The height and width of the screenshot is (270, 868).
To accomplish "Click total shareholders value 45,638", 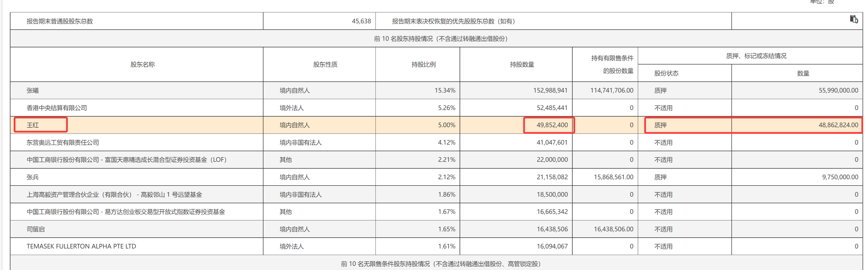I will coord(361,21).
